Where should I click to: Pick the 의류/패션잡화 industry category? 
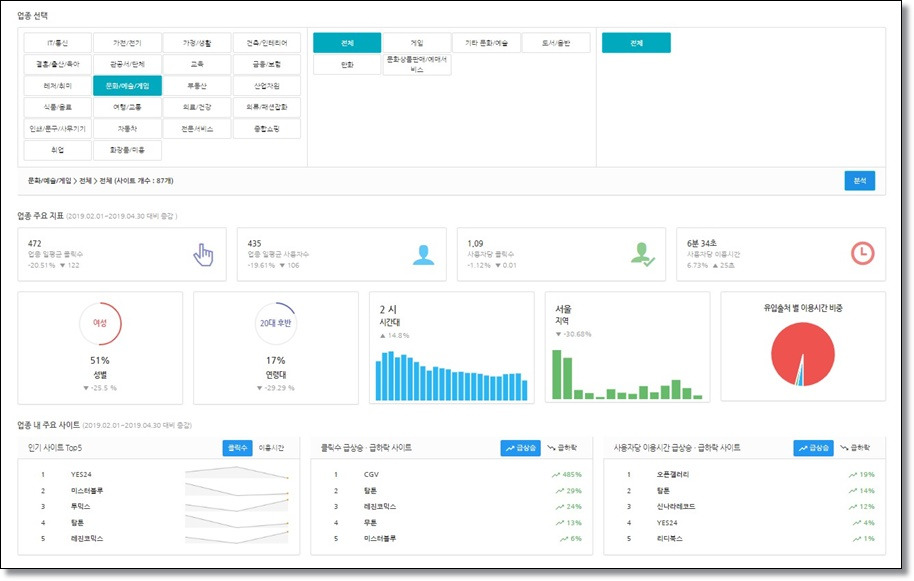point(267,108)
